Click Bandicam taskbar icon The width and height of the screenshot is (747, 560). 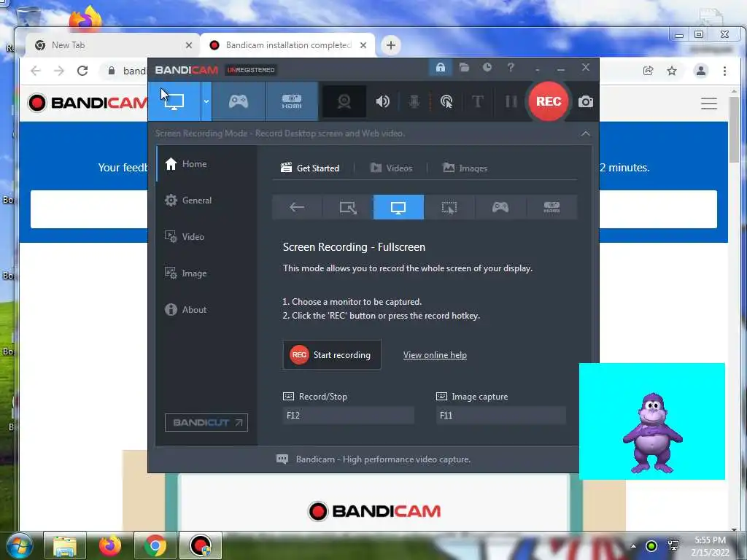coord(201,545)
